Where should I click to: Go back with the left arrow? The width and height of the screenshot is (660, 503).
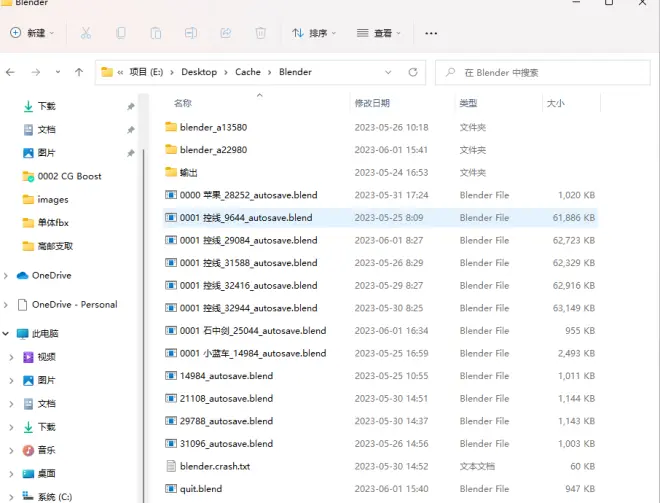pyautogui.click(x=11, y=72)
